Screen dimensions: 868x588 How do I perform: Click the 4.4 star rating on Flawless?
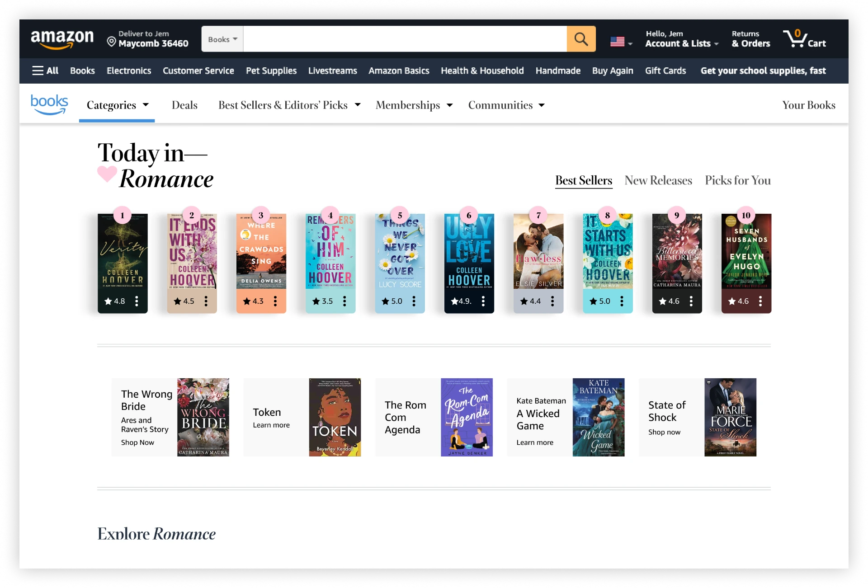pyautogui.click(x=531, y=301)
